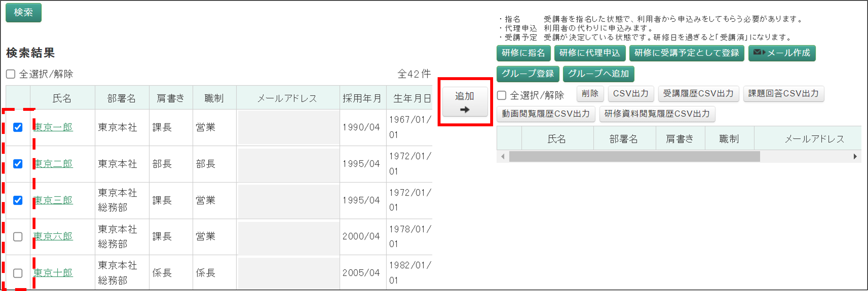Image resolution: width=868 pixels, height=291 pixels.
Task: Click the 検索 button
Action: pos(23,12)
